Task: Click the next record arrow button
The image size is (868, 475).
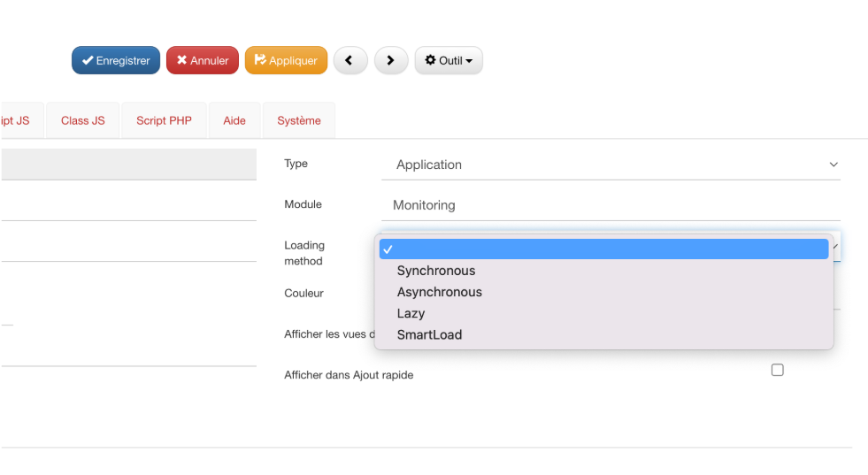Action: coord(390,60)
